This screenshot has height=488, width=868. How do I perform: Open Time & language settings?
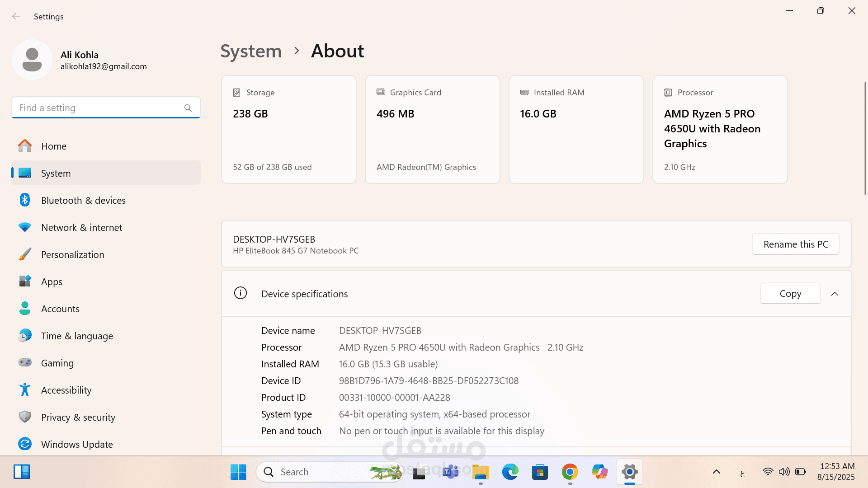[106, 336]
